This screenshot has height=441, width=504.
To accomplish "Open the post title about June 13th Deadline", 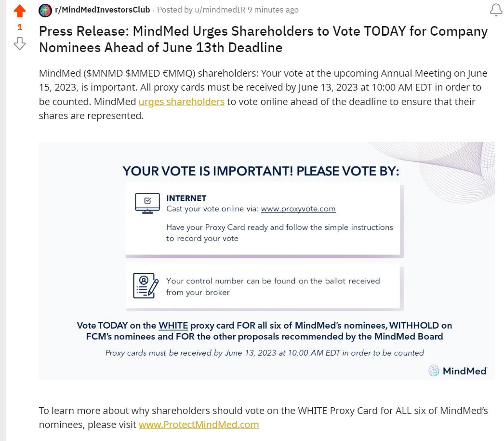I will point(263,39).
